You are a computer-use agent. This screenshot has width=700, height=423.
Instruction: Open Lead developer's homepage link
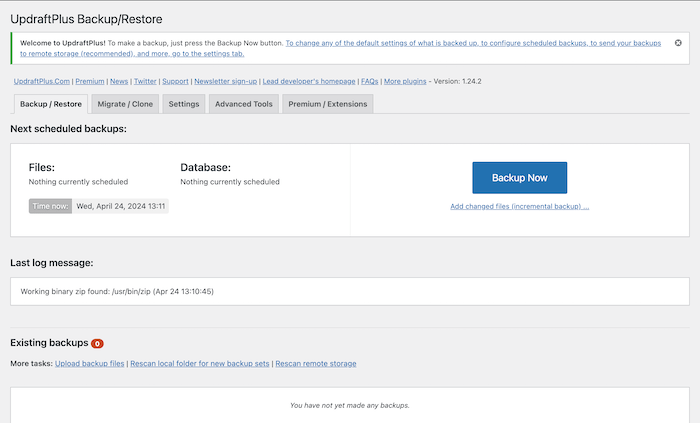point(309,81)
